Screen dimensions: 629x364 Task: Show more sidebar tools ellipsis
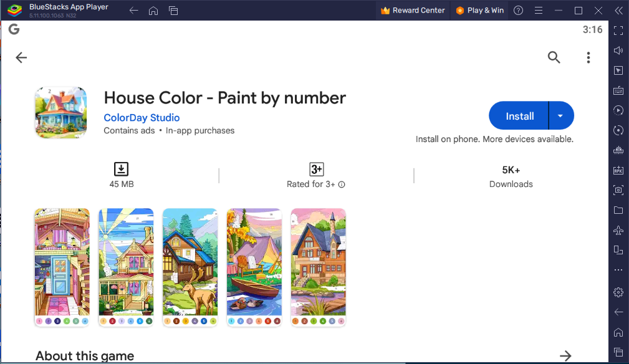[x=618, y=270]
